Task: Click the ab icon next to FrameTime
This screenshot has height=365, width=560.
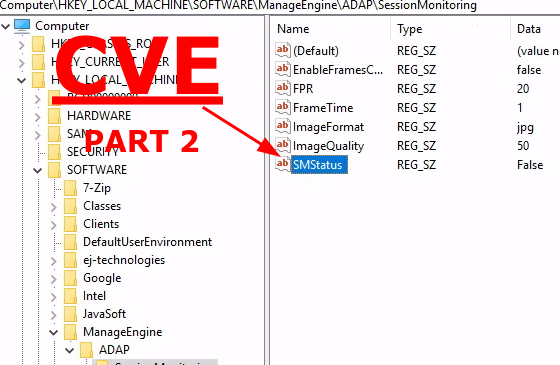Action: click(x=283, y=107)
